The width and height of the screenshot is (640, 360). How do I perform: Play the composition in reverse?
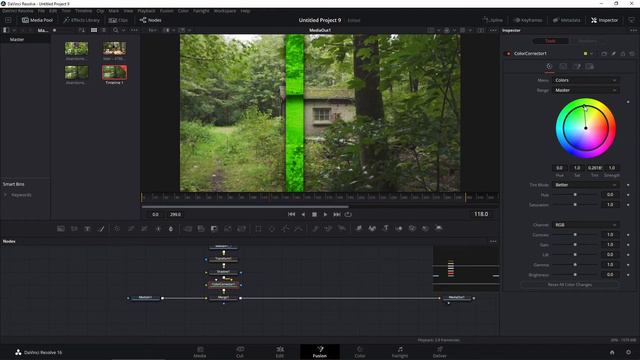coord(303,214)
